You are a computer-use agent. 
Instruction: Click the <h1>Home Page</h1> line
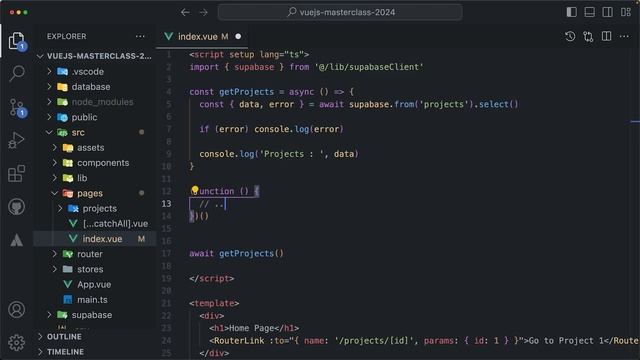click(x=254, y=328)
